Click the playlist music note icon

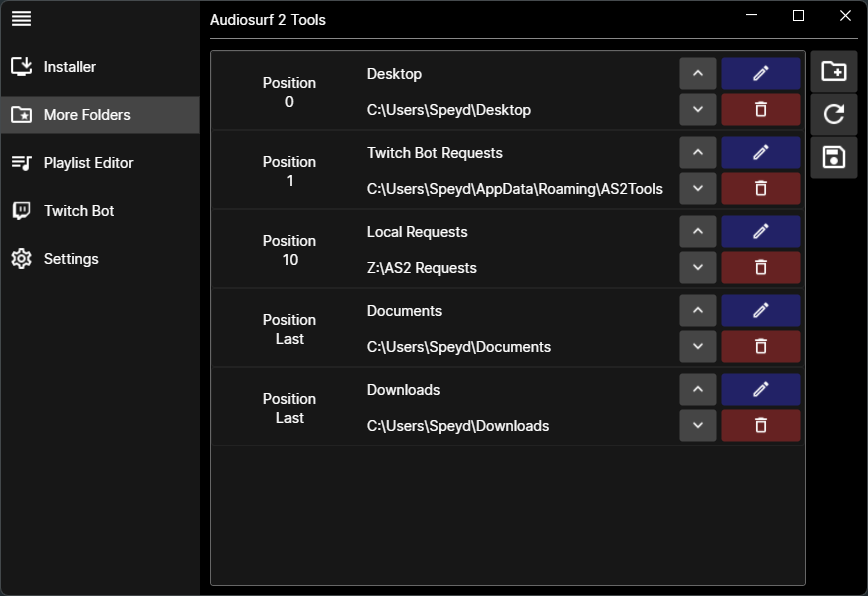(x=22, y=163)
